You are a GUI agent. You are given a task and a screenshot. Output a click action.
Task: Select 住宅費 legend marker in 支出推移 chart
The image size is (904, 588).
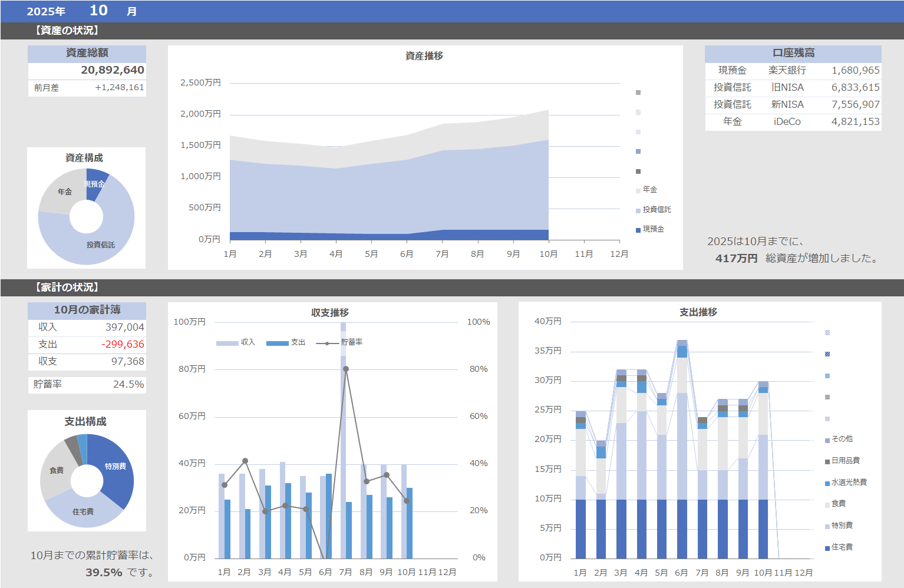pos(827,548)
